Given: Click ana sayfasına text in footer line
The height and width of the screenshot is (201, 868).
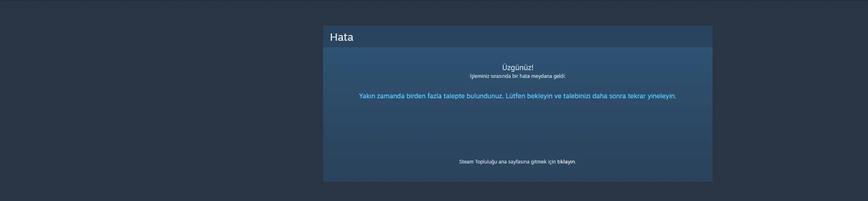Looking at the screenshot, I should tap(514, 162).
